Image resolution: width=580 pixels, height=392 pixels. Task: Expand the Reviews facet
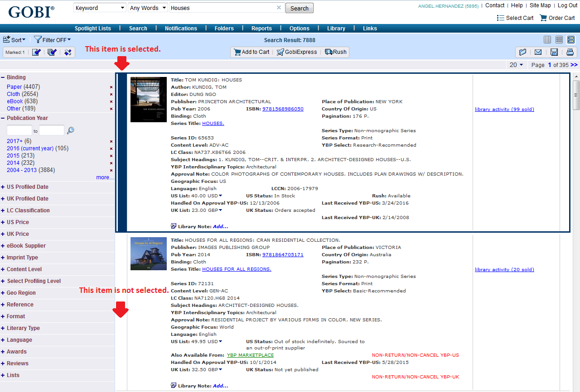coord(3,363)
